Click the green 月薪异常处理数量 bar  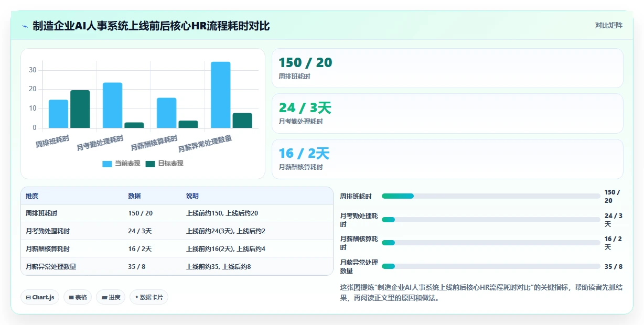point(242,121)
